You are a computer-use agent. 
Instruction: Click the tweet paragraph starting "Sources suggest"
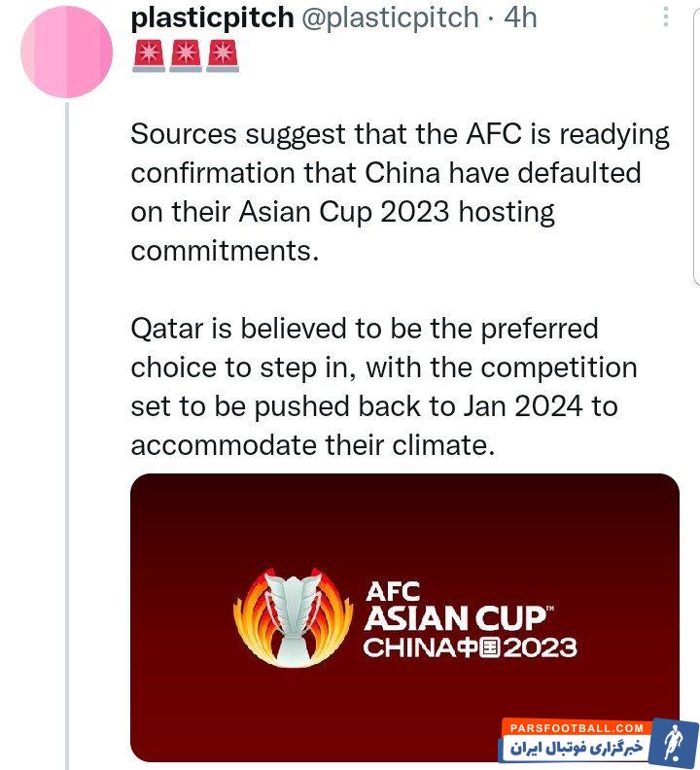click(x=400, y=192)
